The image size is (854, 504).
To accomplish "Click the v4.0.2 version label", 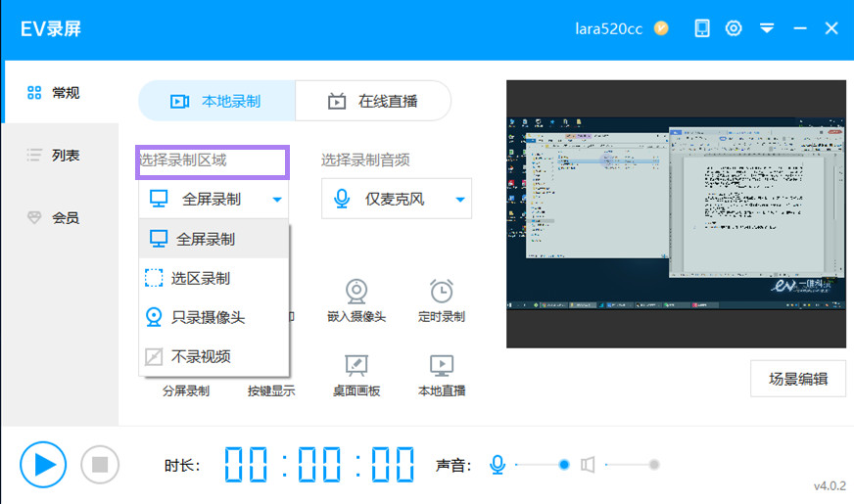I will tap(830, 486).
